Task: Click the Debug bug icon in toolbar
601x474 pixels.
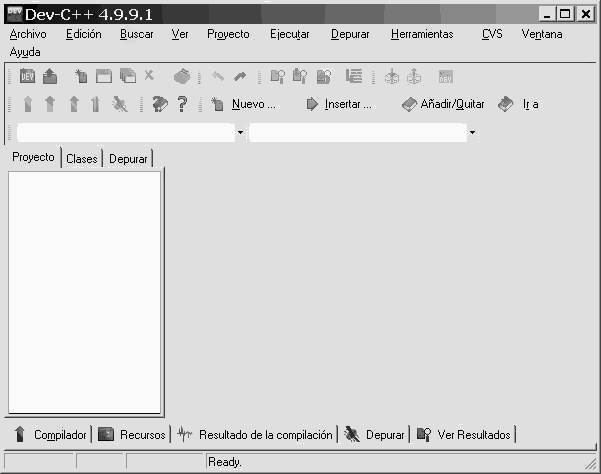Action: tap(120, 104)
